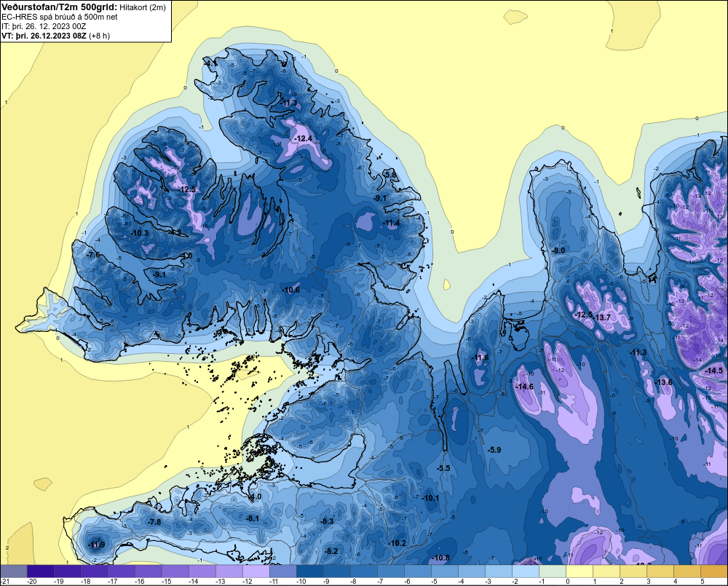This screenshot has width=728, height=586.
Task: Click the "-21" legend scale label
Action: pyautogui.click(x=5, y=582)
